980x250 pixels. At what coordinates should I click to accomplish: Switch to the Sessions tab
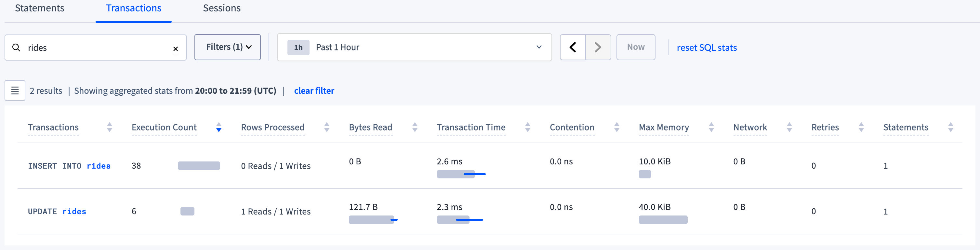(221, 8)
